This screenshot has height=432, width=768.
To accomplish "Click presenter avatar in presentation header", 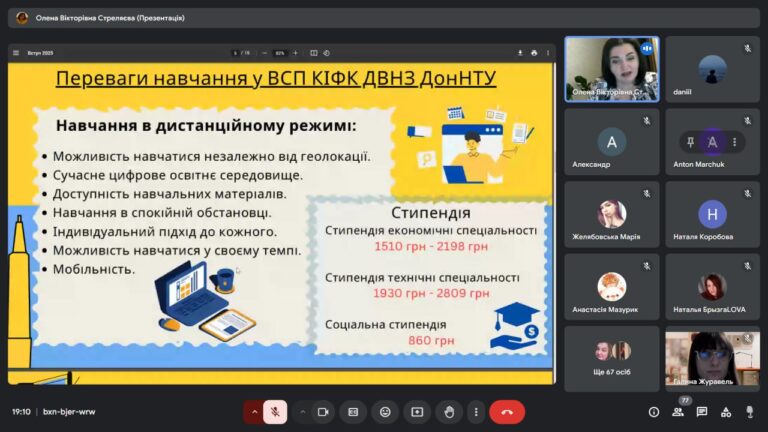I will [22, 18].
